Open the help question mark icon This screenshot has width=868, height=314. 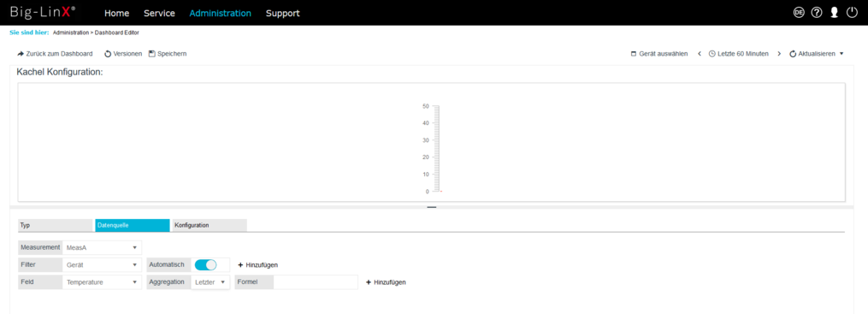coord(817,13)
